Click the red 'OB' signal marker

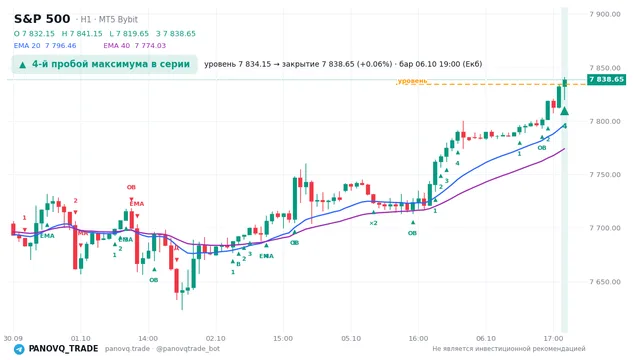click(131, 187)
